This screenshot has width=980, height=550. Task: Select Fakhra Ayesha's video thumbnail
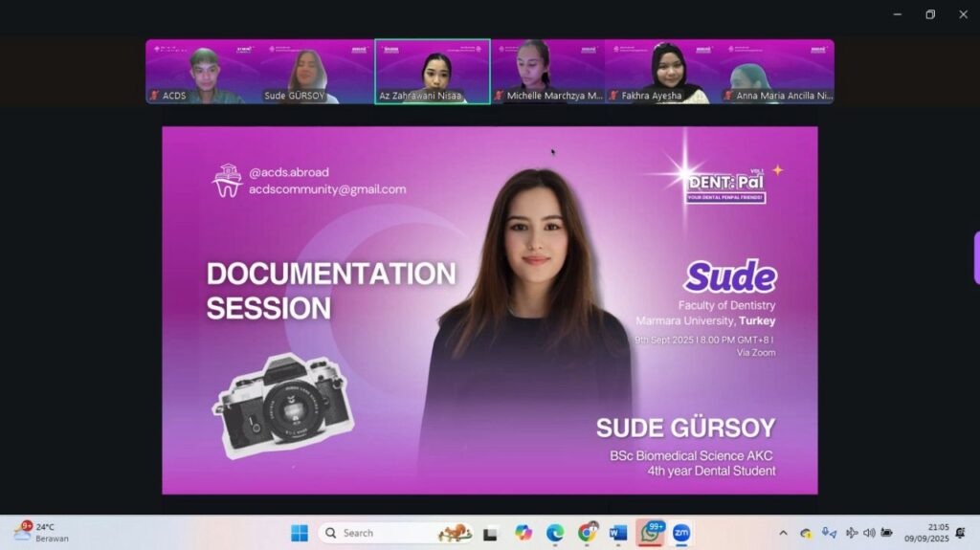[x=662, y=72]
